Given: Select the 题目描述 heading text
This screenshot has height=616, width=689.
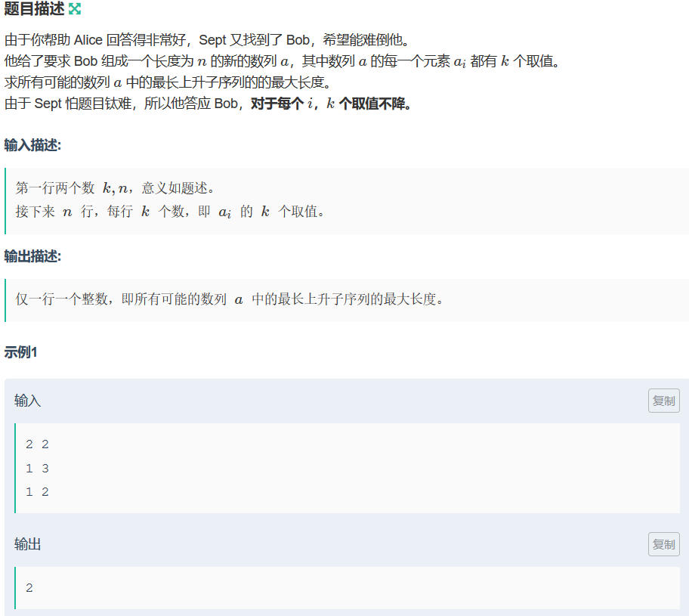Looking at the screenshot, I should pos(34,9).
